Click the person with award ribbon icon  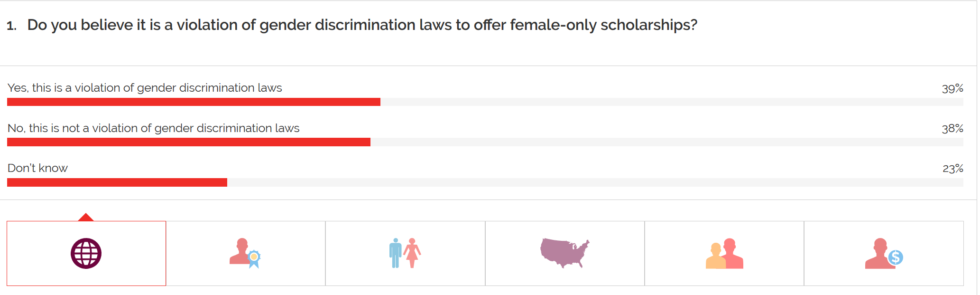245,253
